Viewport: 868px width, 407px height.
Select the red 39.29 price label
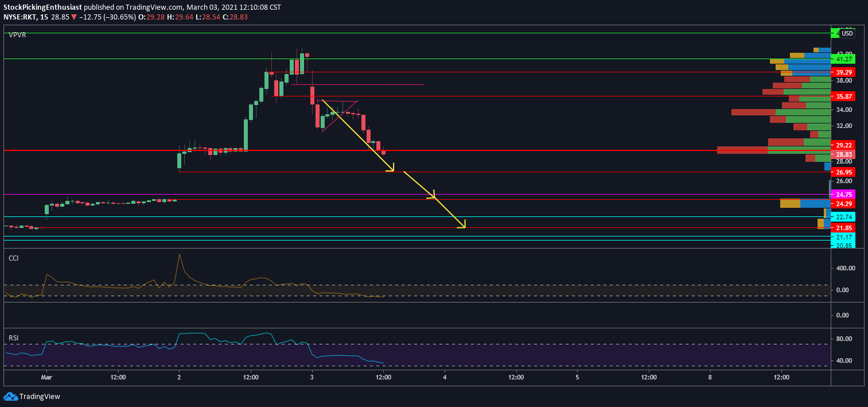point(843,72)
